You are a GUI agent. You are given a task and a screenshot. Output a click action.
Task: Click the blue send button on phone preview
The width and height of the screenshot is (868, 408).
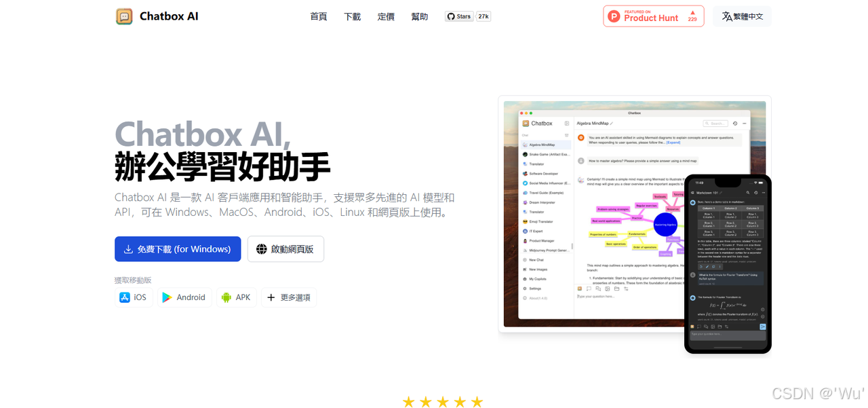coord(763,327)
